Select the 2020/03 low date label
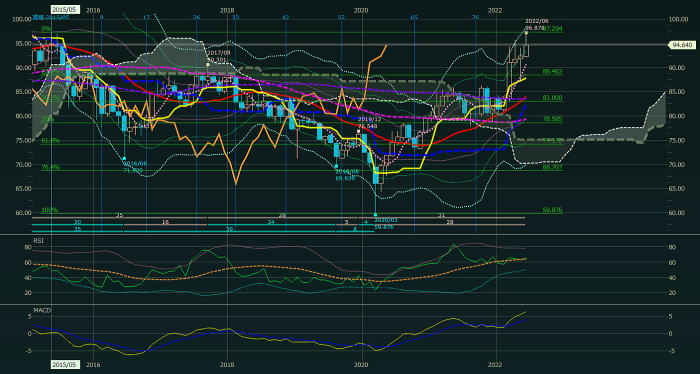This screenshot has height=374, width=700. pyautogui.click(x=386, y=220)
